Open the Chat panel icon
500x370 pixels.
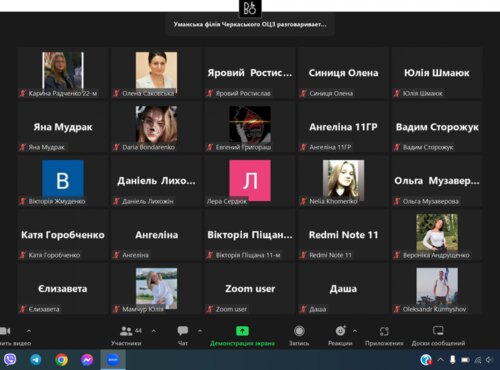click(183, 331)
